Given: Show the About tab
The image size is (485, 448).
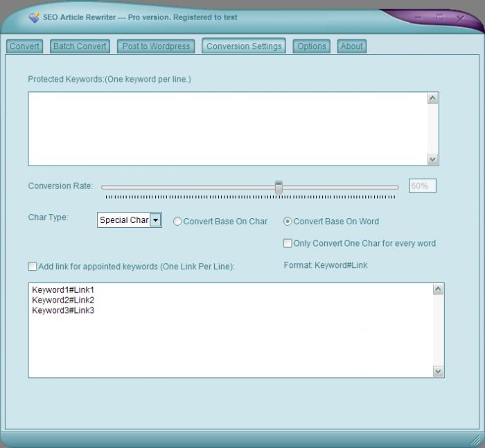Looking at the screenshot, I should click(x=352, y=46).
